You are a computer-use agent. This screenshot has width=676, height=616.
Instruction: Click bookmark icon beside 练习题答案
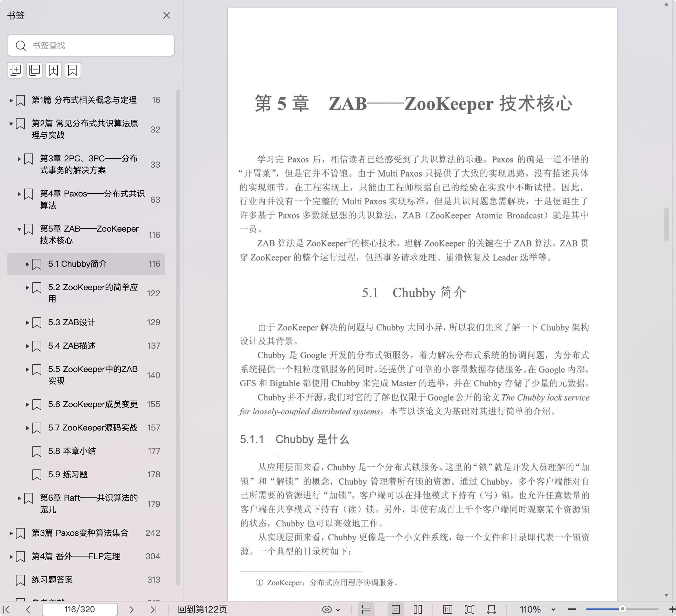20,580
